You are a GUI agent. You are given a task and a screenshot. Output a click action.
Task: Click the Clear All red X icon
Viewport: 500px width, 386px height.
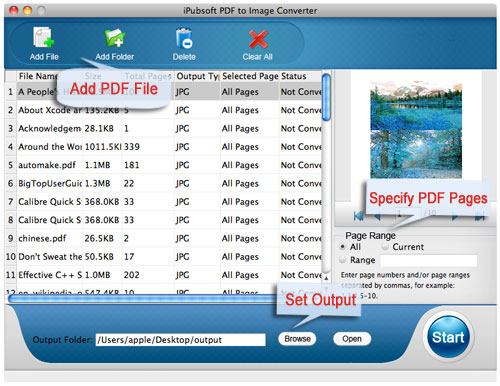pyautogui.click(x=258, y=39)
